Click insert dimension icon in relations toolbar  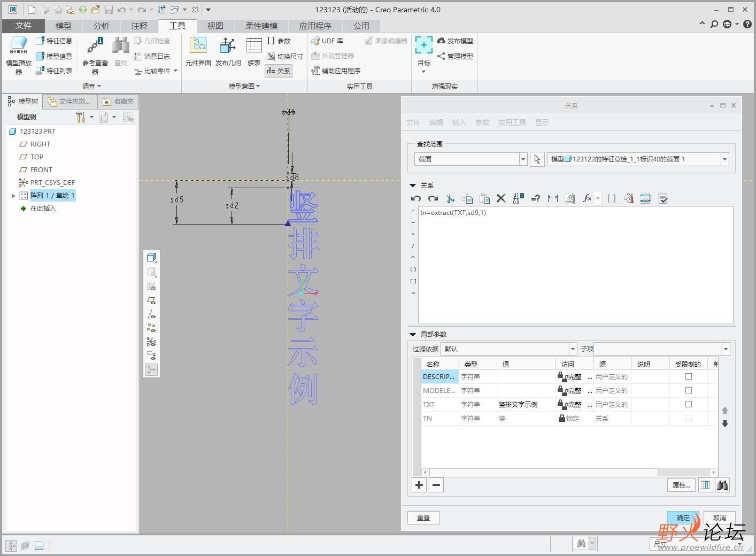coord(553,198)
